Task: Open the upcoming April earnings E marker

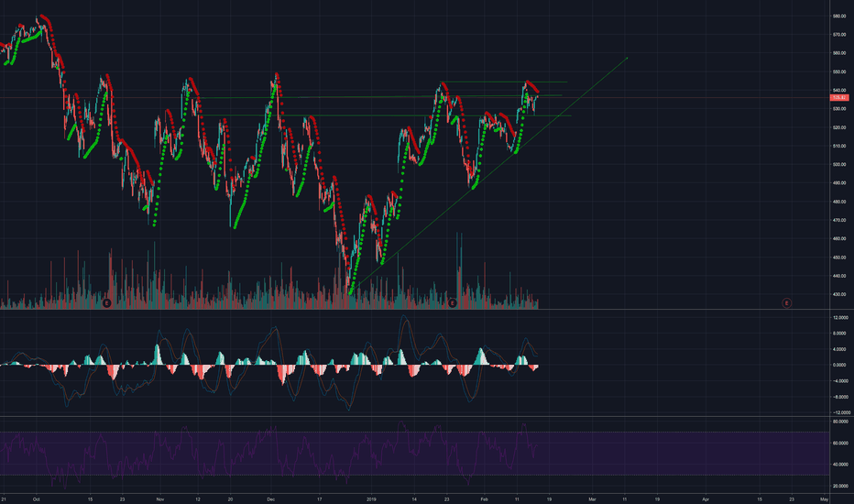Action: (786, 303)
